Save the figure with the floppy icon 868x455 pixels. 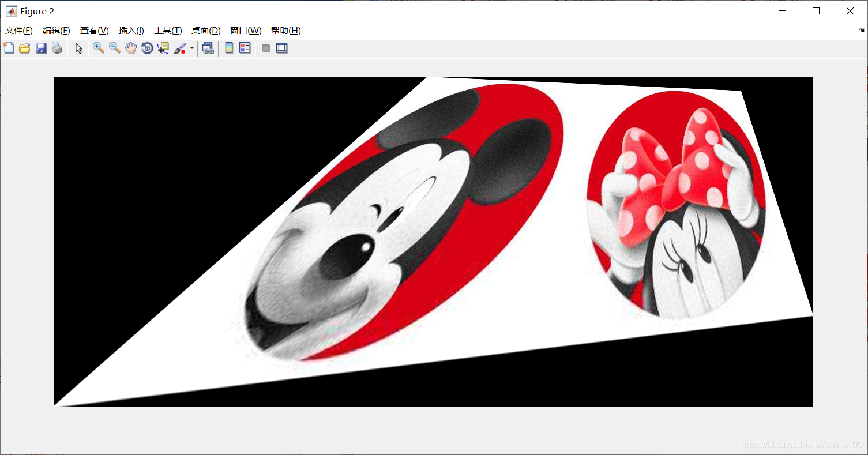41,48
